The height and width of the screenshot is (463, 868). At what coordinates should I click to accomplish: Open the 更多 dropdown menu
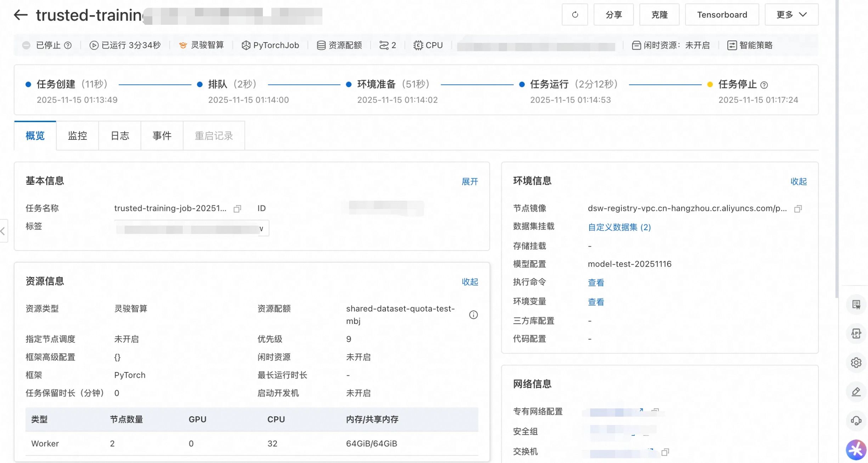tap(791, 15)
